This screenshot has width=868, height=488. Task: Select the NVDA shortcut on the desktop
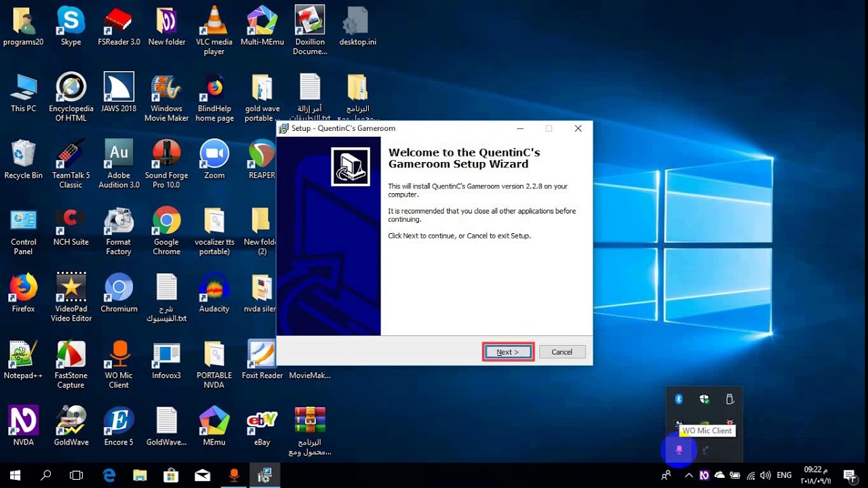[x=24, y=426]
